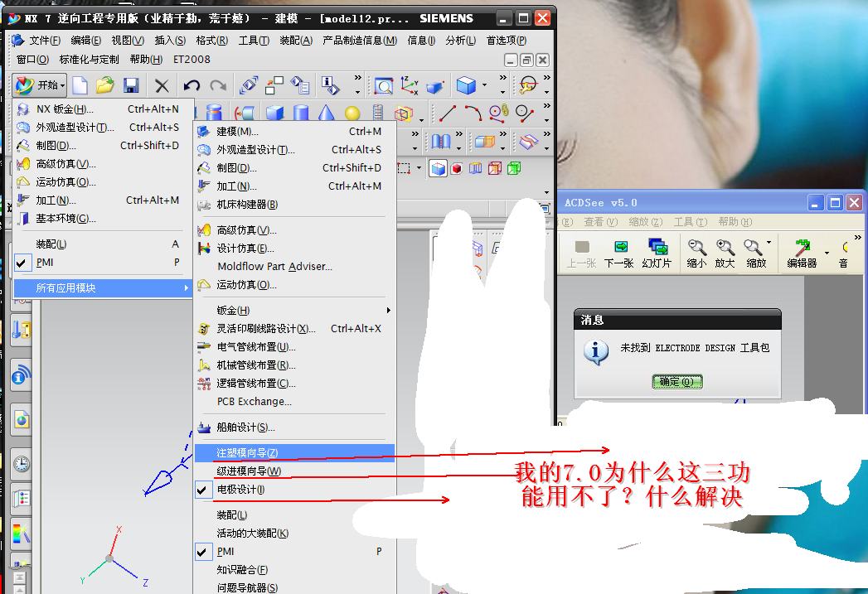Expand ACDSee toolbar overflow chevron
Image resolution: width=868 pixels, height=594 pixels.
(857, 237)
